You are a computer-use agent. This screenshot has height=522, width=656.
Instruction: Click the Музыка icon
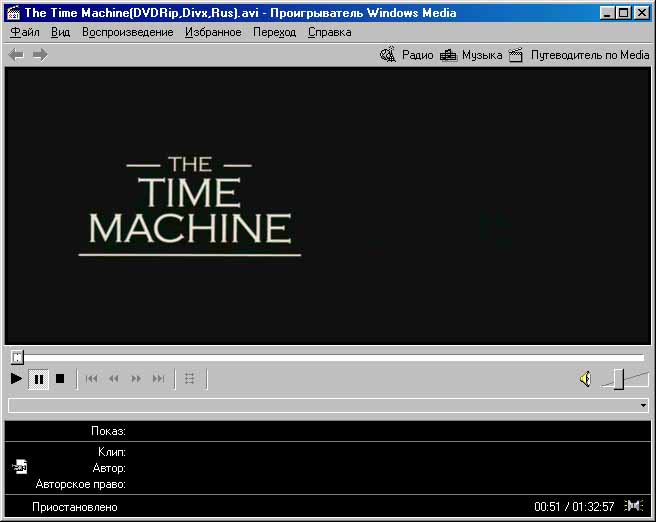448,55
